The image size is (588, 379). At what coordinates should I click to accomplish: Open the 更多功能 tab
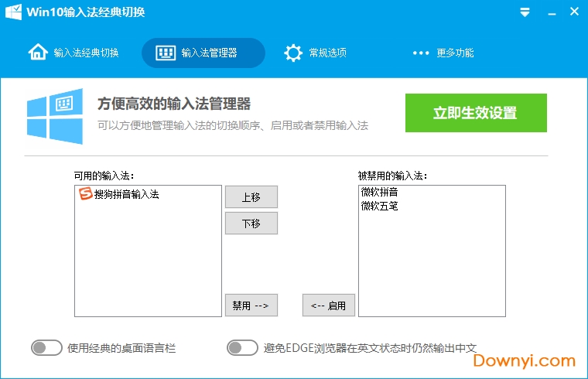443,53
